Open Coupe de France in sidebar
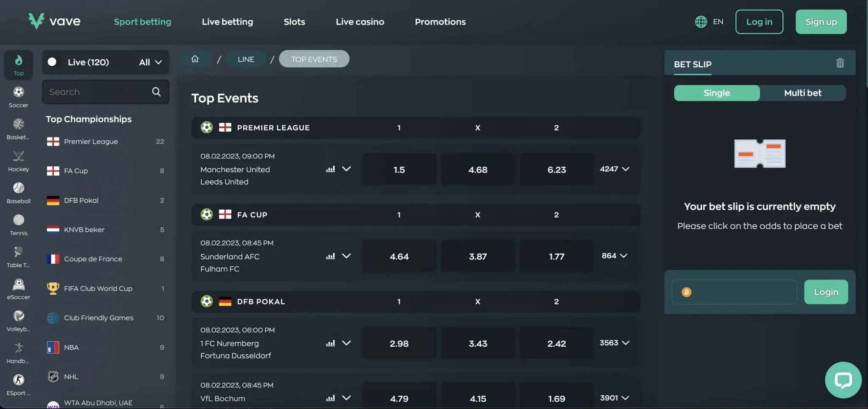Viewport: 868px width, 409px height. tap(106, 259)
